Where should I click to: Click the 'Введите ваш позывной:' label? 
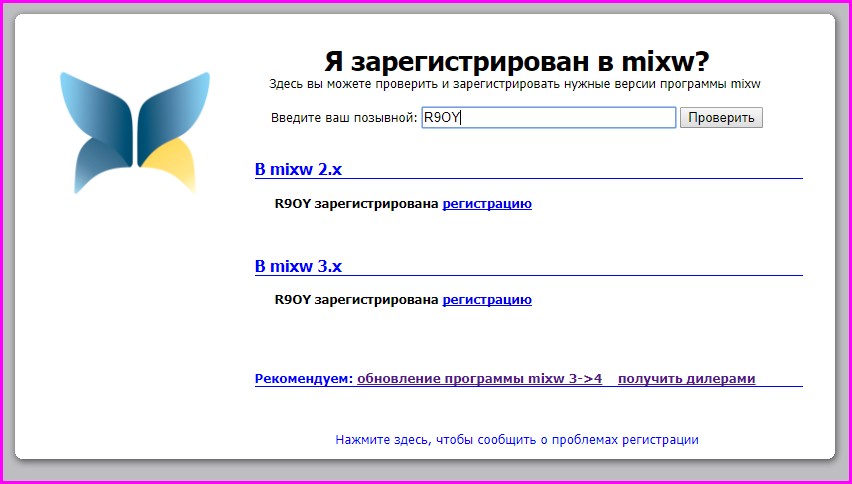coord(344,118)
